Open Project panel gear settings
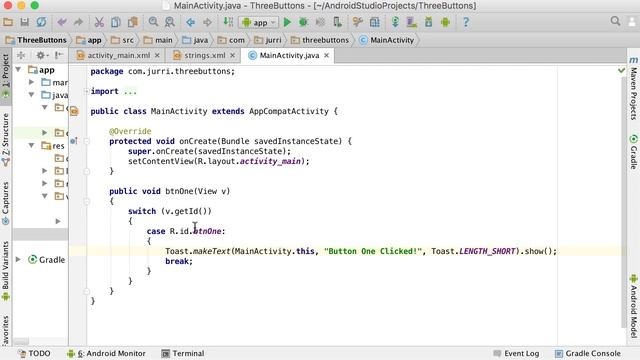 42,55
